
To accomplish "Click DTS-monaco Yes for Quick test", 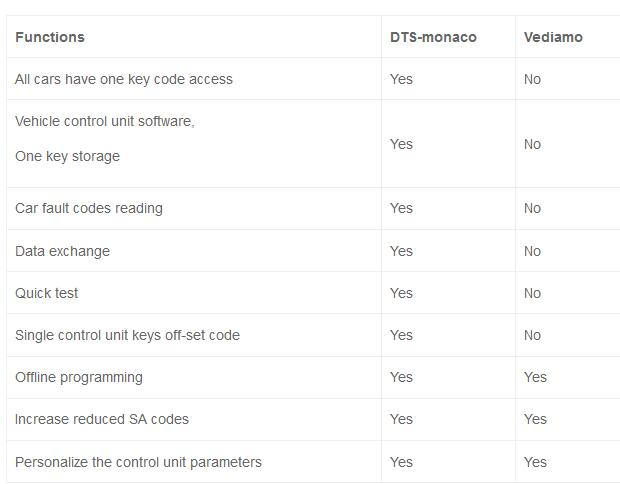I will tap(401, 293).
